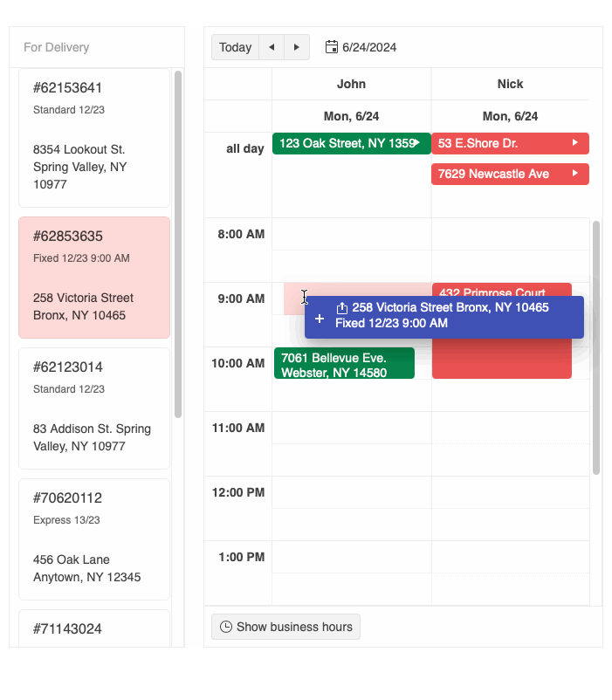Expand details of the 53 E.Shore Dr. appointment
The height and width of the screenshot is (700, 612).
pos(576,142)
